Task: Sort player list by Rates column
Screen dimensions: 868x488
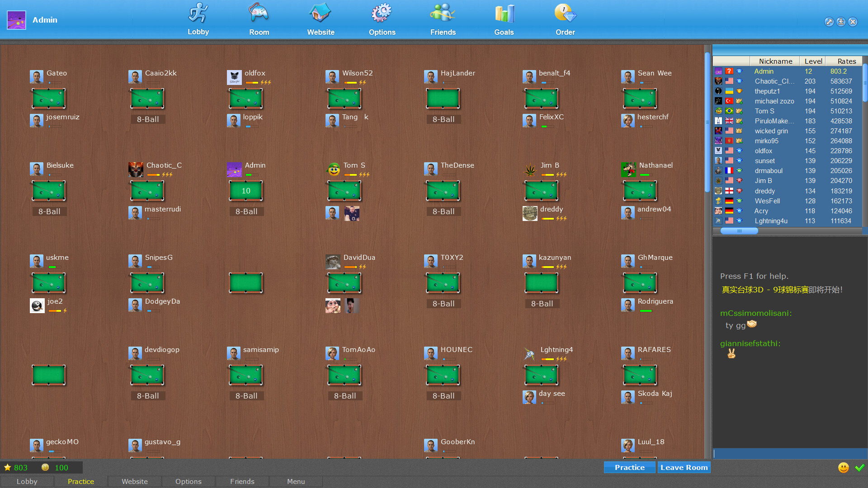Action: (844, 61)
